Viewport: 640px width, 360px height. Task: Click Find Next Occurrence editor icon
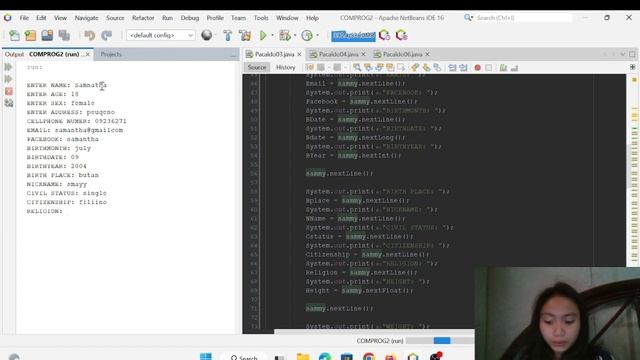click(x=379, y=67)
